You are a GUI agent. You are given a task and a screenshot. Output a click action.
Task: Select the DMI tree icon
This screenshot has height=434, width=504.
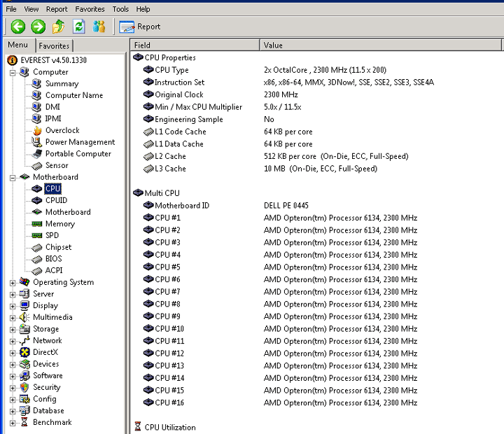(x=36, y=106)
